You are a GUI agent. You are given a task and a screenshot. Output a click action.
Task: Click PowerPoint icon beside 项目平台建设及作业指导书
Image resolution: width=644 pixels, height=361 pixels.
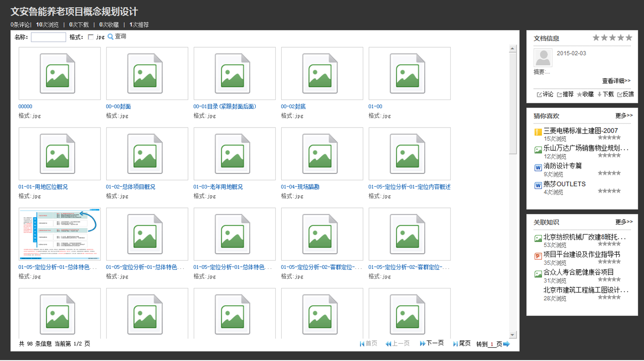pyautogui.click(x=538, y=256)
